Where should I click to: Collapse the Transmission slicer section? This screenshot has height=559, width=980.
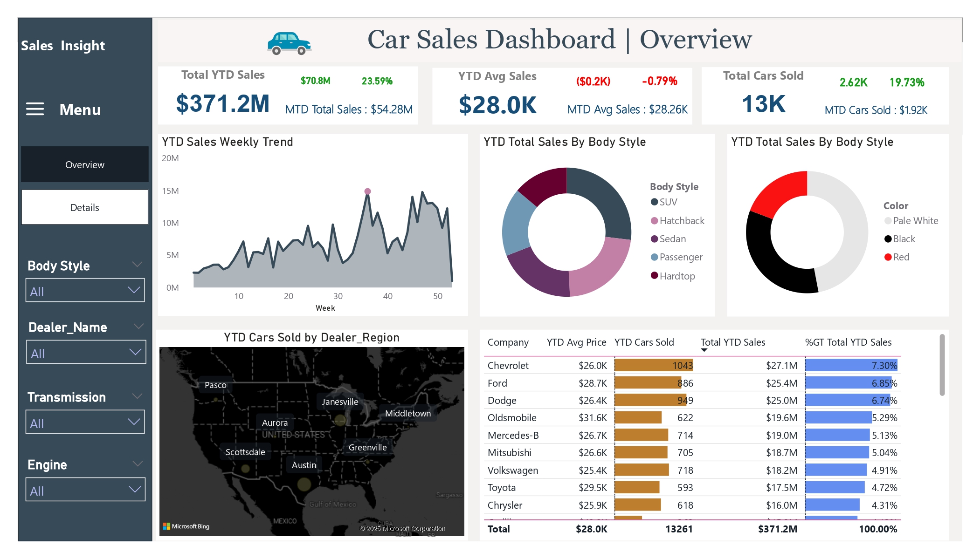coord(137,396)
